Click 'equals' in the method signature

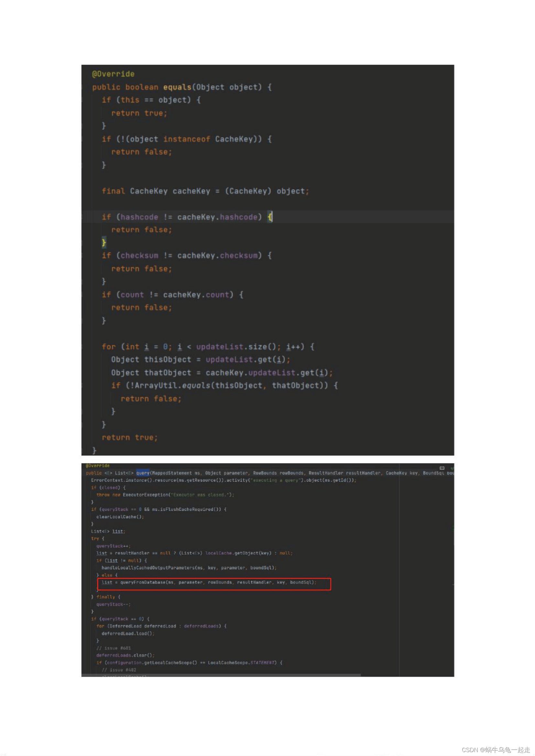(177, 87)
